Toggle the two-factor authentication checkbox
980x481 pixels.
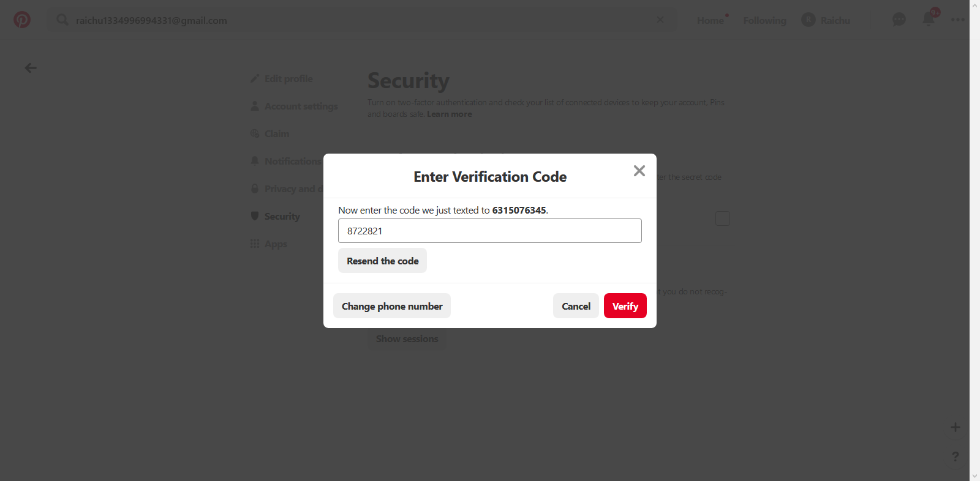(x=723, y=218)
